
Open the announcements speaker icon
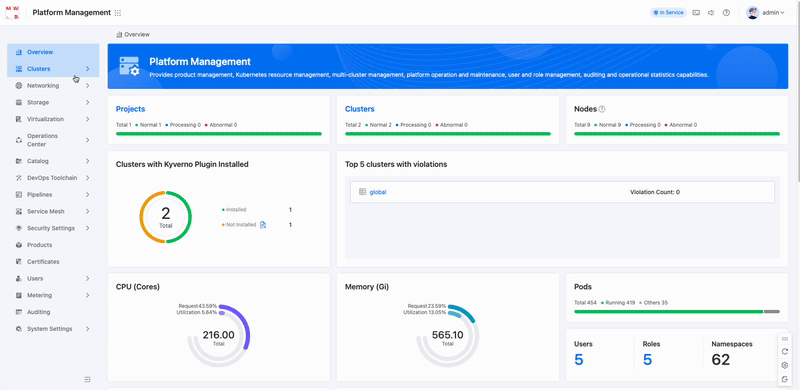(x=711, y=13)
